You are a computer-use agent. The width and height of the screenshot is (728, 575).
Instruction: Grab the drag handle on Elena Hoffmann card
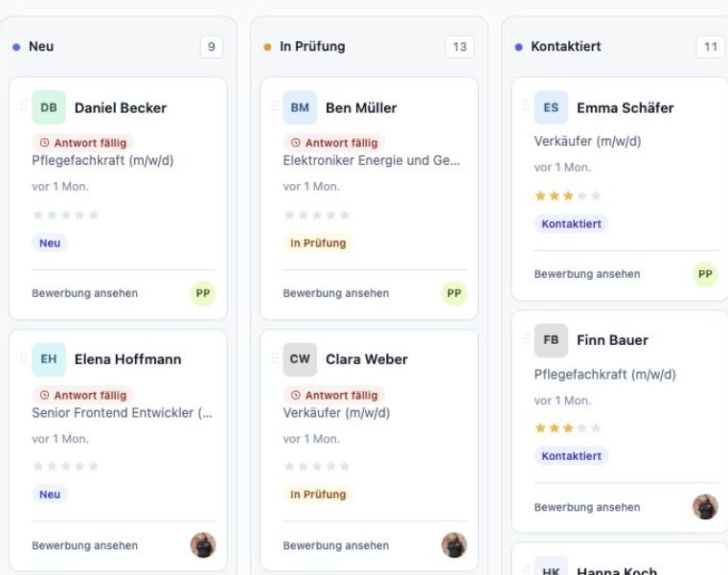click(x=23, y=357)
